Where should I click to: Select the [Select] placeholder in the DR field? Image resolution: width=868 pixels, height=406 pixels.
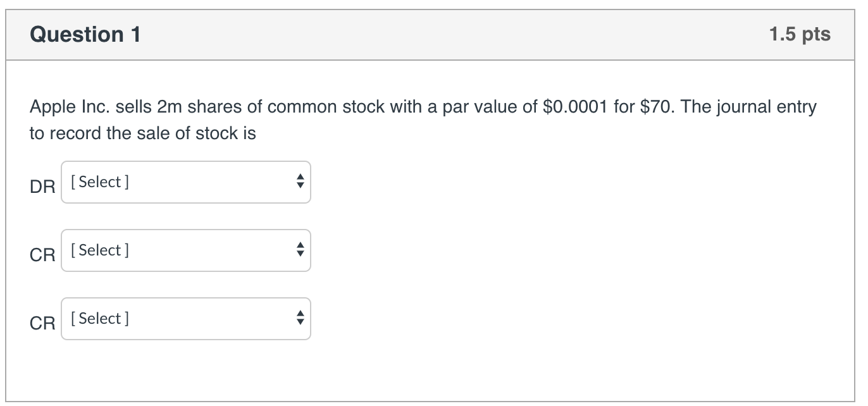coord(100,182)
